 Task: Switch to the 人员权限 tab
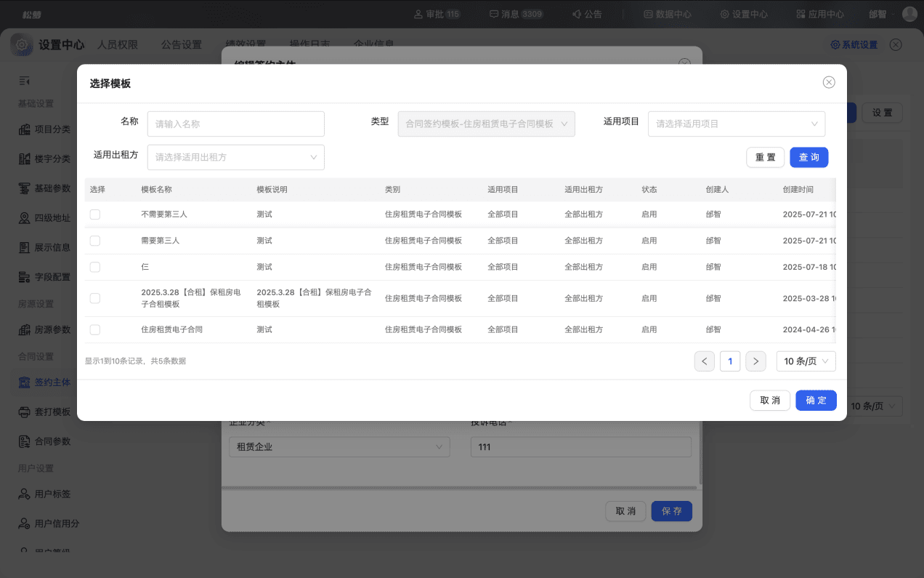tap(118, 44)
